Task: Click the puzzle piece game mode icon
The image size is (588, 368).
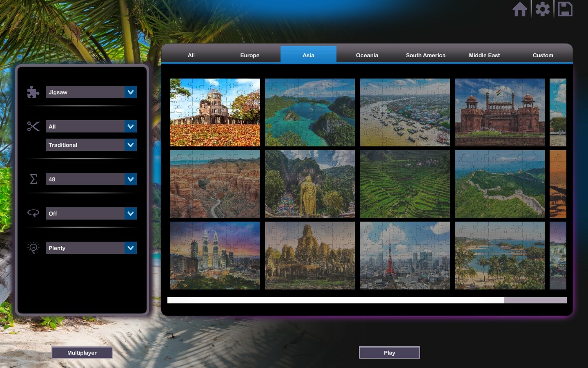Action: pos(33,92)
